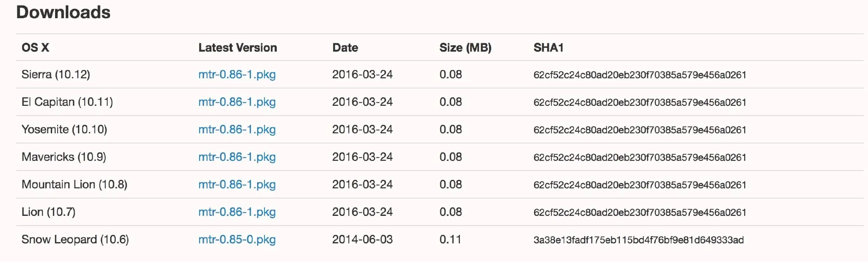Screen dimensions: 868x262
Task: Click the Latest Version column header
Action: pos(237,47)
